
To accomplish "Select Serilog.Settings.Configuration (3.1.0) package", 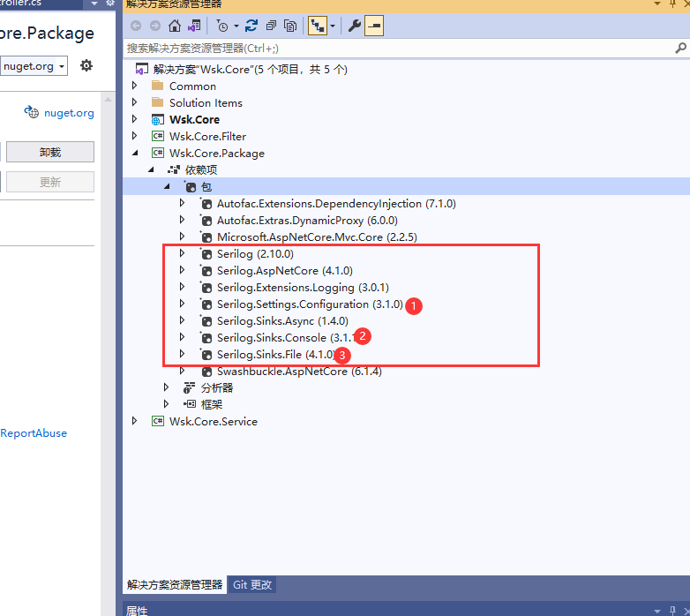I will (310, 304).
